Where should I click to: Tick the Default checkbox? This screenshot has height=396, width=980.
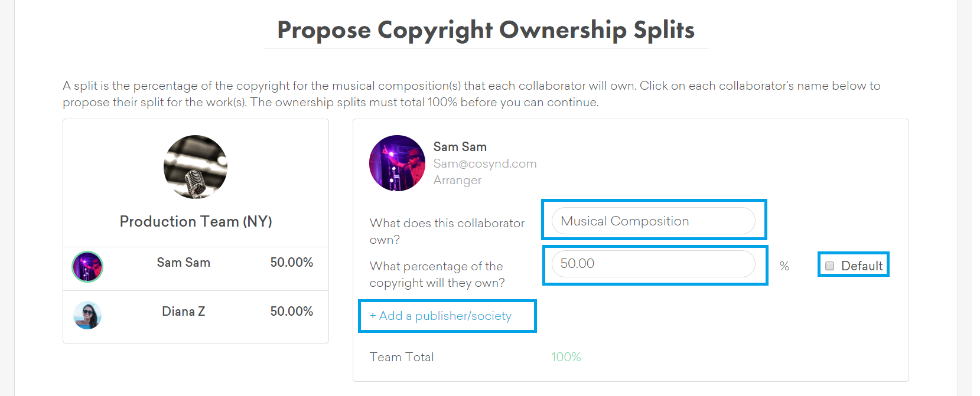(829, 266)
